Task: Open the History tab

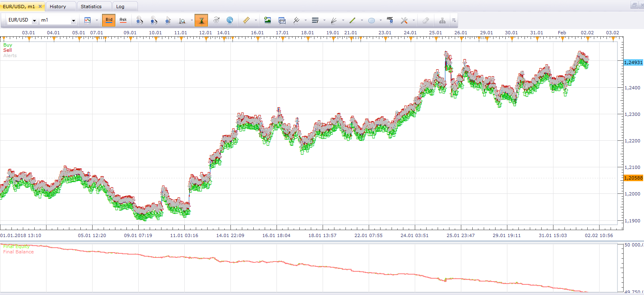Action: 58,7
